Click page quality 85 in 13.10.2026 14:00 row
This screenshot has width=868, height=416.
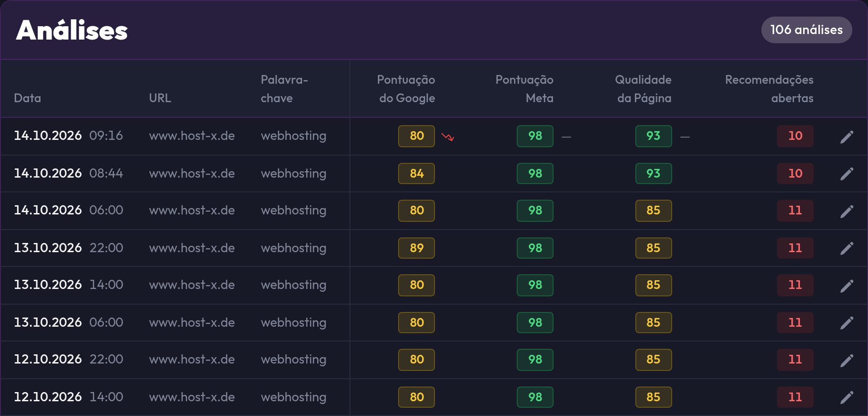(653, 285)
